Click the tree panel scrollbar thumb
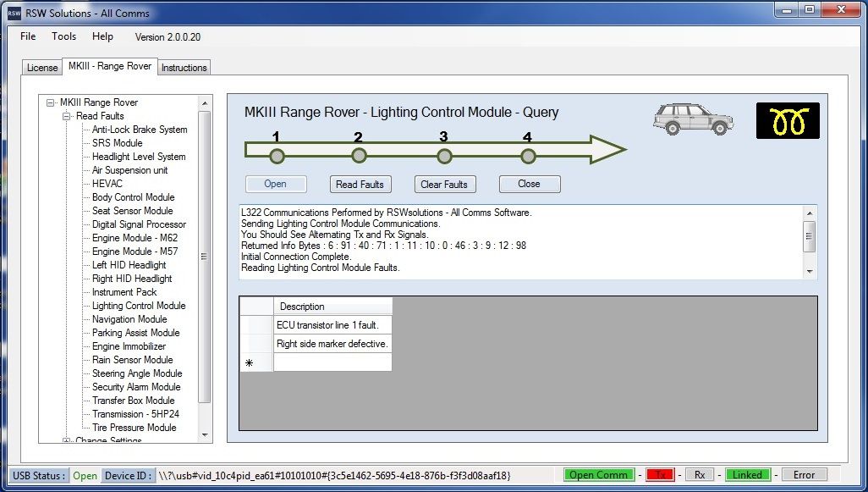 [x=204, y=257]
